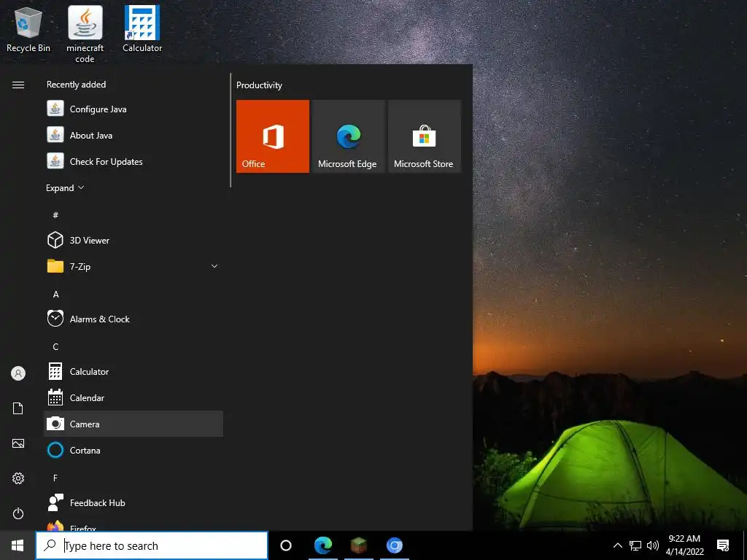
Task: Open the 7-Zip folder entry
Action: point(133,267)
